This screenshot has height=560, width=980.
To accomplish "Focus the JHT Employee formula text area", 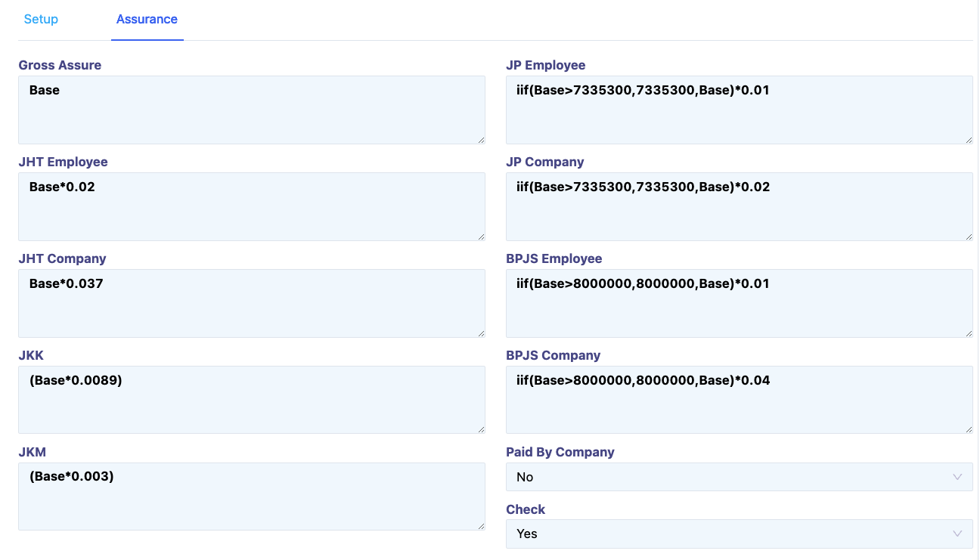I will pyautogui.click(x=251, y=206).
